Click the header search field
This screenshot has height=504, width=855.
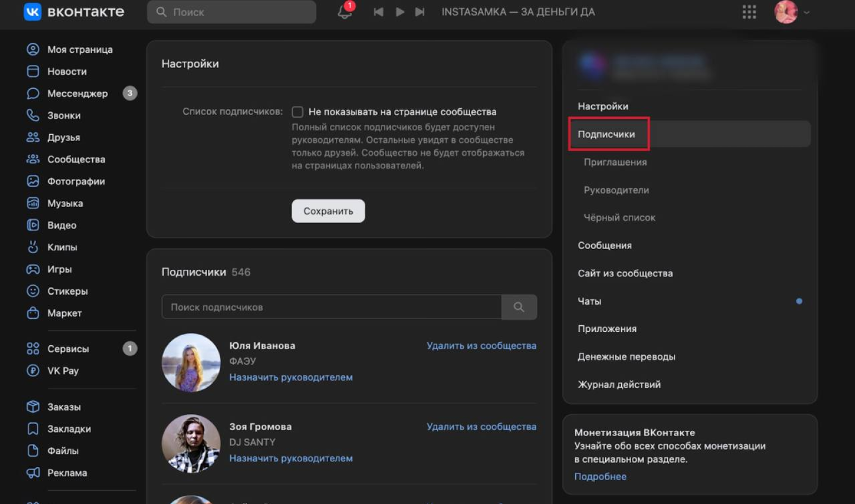tap(232, 12)
